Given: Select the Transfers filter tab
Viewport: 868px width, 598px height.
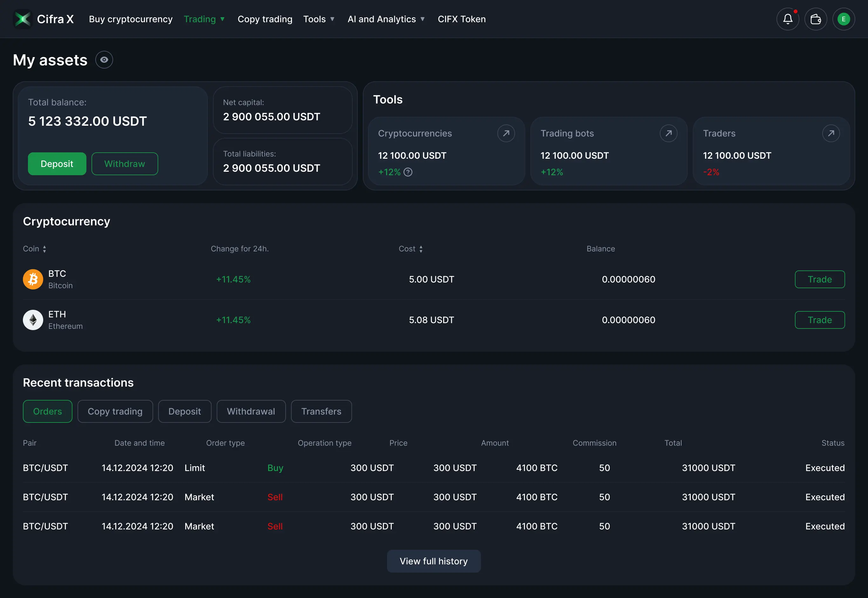Looking at the screenshot, I should click(x=321, y=411).
